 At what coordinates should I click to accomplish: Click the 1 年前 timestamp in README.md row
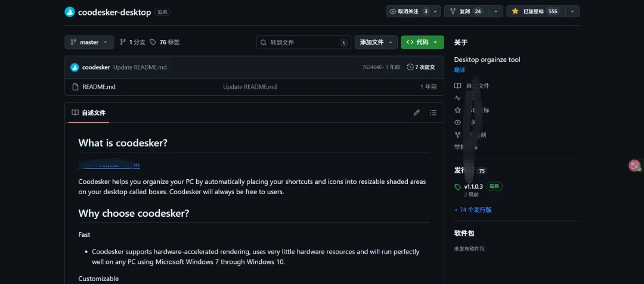pos(428,87)
